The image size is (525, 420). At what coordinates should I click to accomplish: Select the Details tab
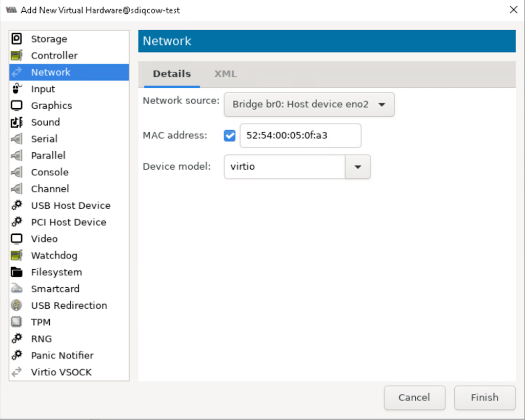pyautogui.click(x=172, y=74)
